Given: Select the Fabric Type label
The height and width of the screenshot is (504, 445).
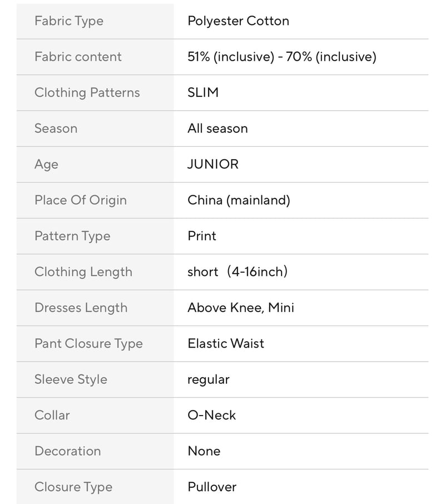Looking at the screenshot, I should coord(69,21).
